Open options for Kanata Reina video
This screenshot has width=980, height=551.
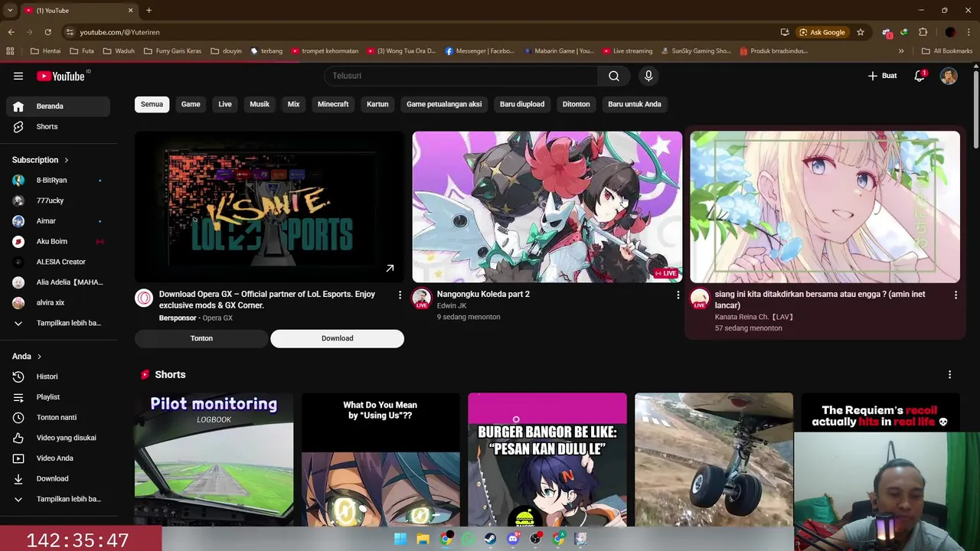click(955, 295)
